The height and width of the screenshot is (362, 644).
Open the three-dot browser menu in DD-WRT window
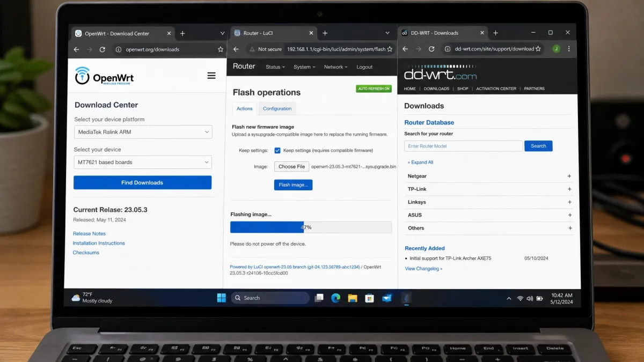pyautogui.click(x=569, y=49)
